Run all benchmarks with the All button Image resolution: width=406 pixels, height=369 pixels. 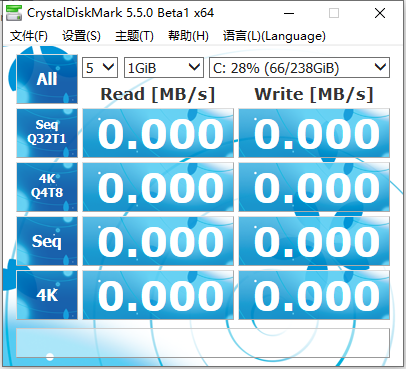tap(47, 79)
